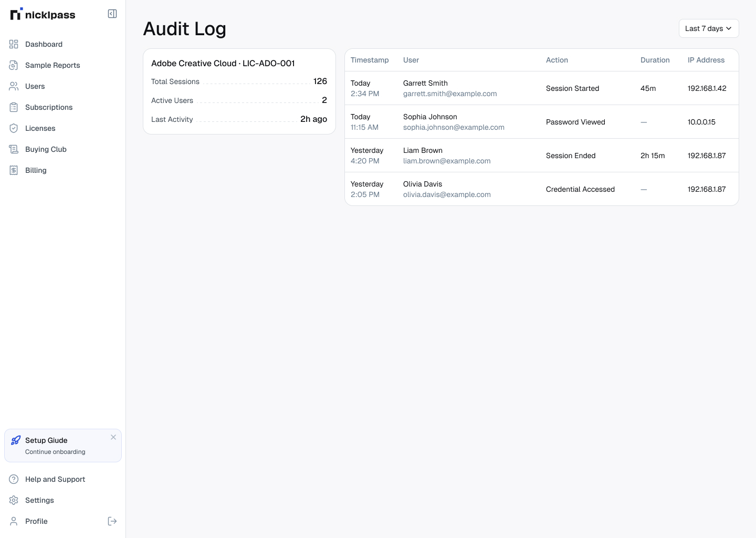Click the Billing receipt icon

coord(14,170)
